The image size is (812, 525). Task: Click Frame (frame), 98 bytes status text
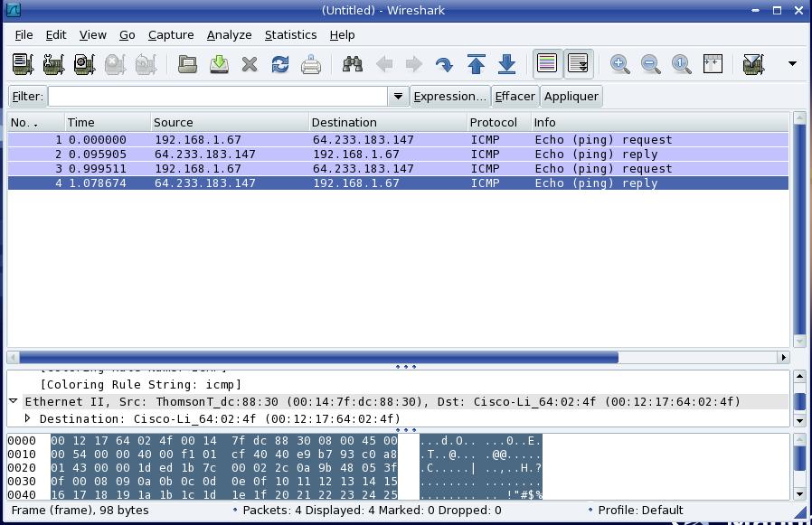pos(80,511)
